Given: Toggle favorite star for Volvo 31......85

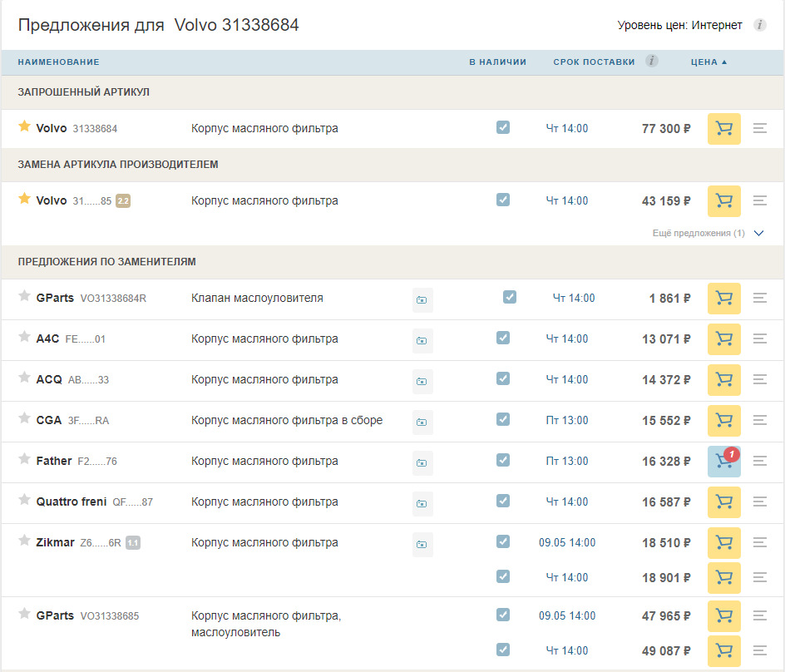Looking at the screenshot, I should coord(24,199).
